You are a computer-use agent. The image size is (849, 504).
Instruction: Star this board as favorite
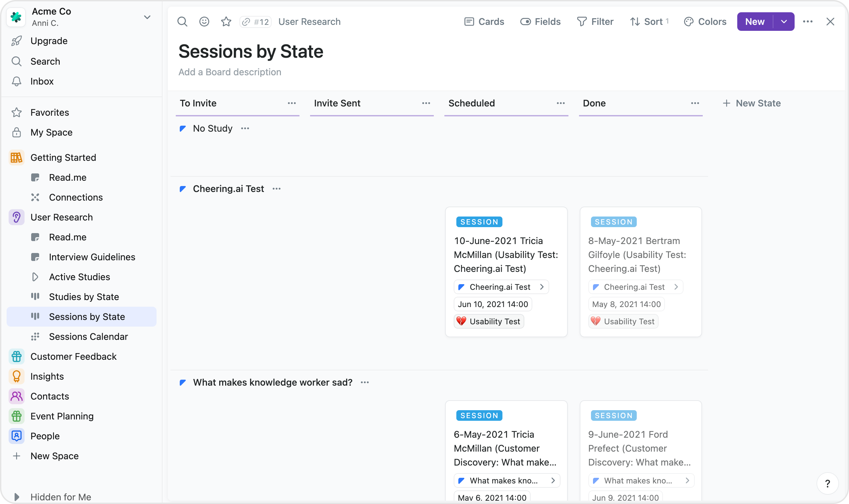[x=226, y=22]
